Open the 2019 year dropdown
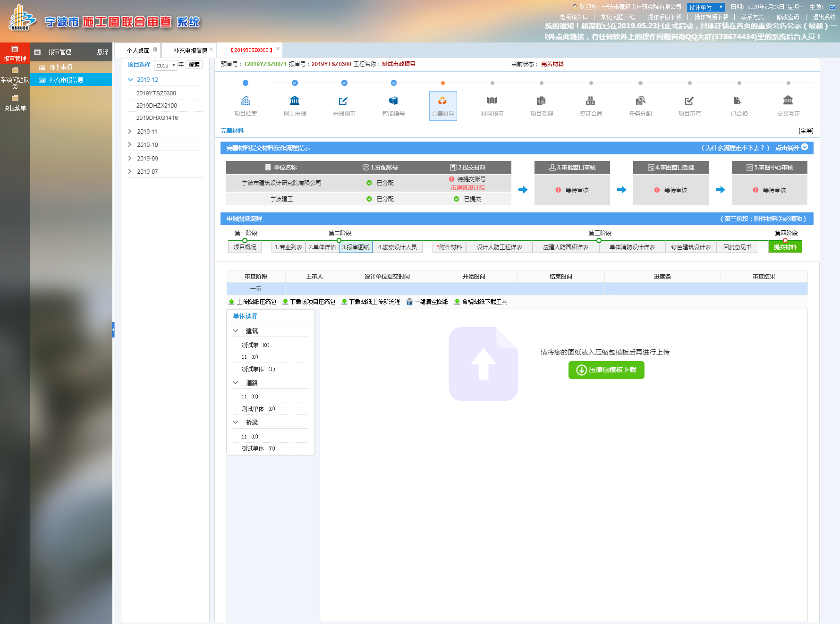 tap(166, 65)
